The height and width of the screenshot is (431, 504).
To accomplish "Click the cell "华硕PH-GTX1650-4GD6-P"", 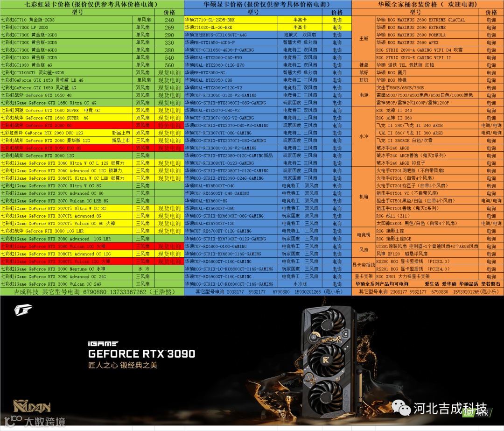I will (x=231, y=43).
